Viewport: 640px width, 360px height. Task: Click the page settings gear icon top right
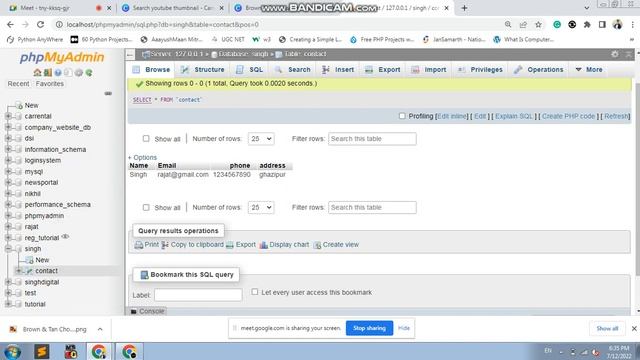pyautogui.click(x=615, y=54)
